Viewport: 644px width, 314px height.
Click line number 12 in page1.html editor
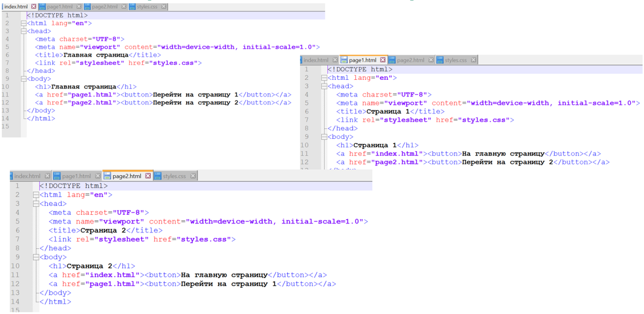[x=305, y=162]
